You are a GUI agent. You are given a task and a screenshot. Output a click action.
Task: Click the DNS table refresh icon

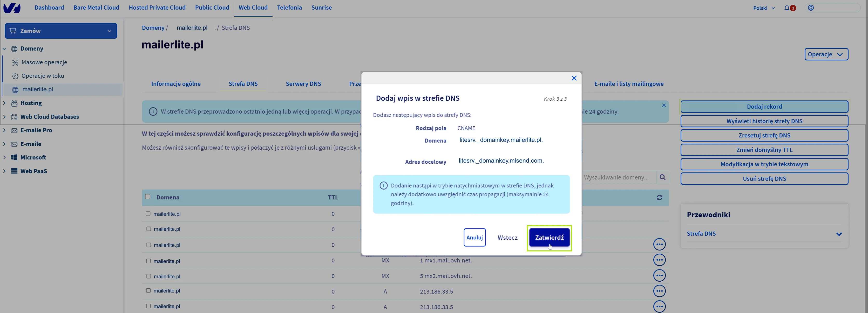(659, 198)
